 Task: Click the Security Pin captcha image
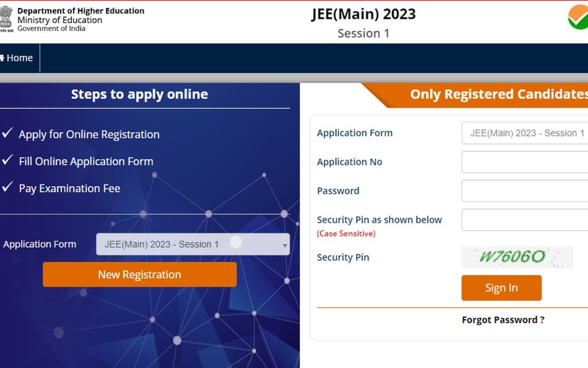(517, 257)
